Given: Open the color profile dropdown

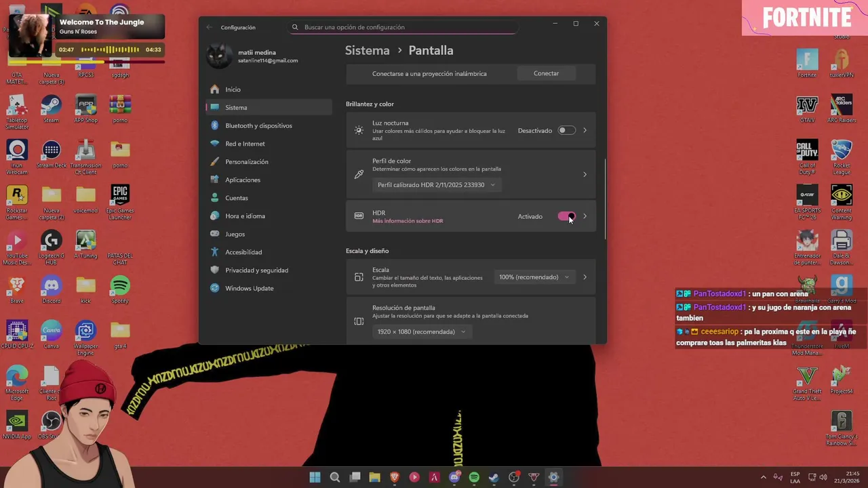Looking at the screenshot, I should [x=436, y=185].
